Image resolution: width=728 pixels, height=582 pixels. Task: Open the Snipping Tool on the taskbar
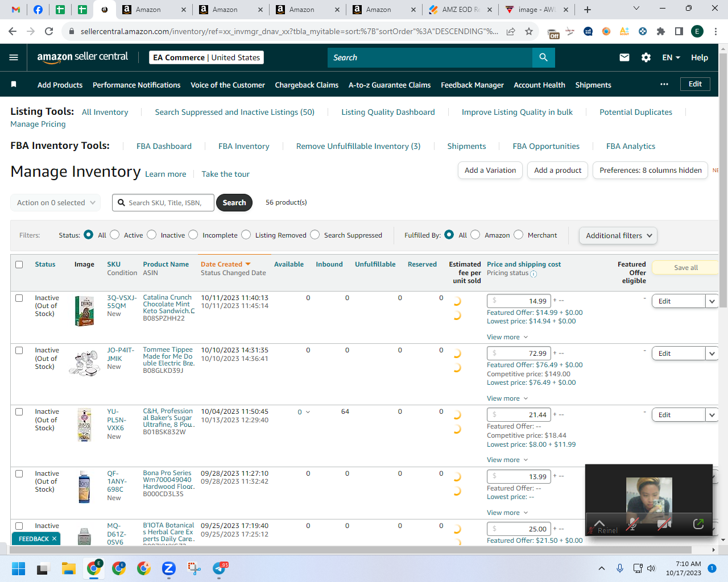194,568
